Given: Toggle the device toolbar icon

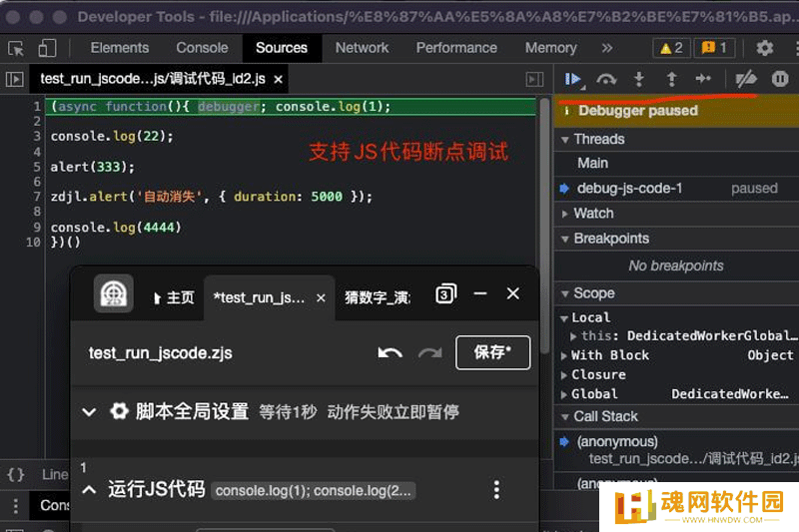Looking at the screenshot, I should pyautogui.click(x=47, y=48).
